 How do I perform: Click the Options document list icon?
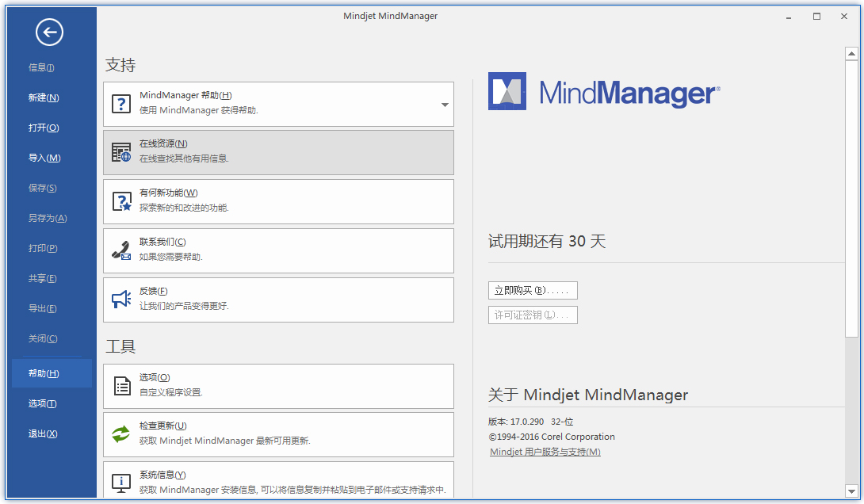122,386
